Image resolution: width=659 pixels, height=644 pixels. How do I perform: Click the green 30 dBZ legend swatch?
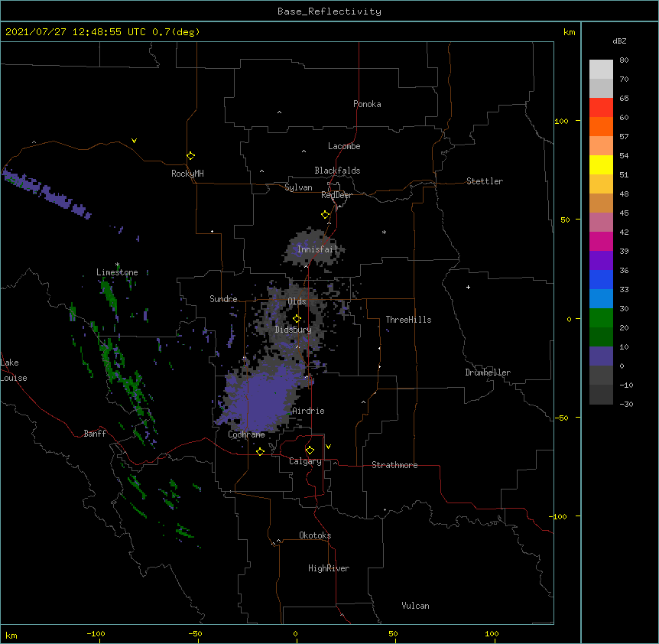(601, 318)
